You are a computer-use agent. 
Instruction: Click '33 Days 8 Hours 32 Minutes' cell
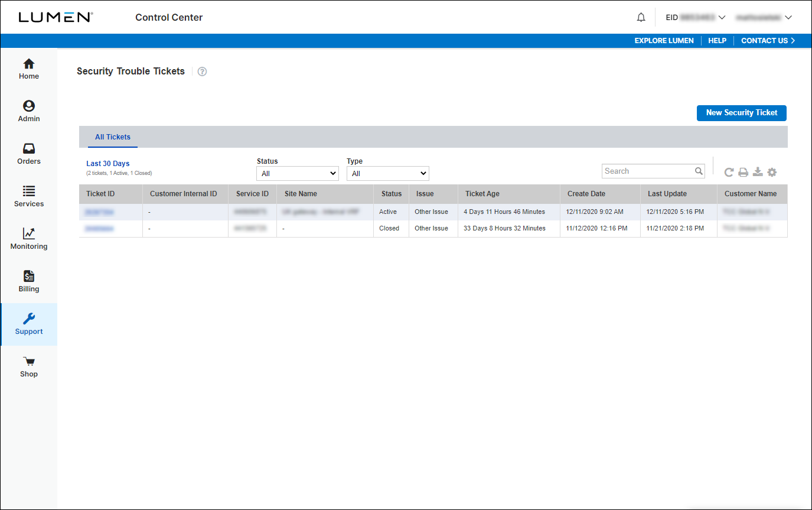[504, 228]
